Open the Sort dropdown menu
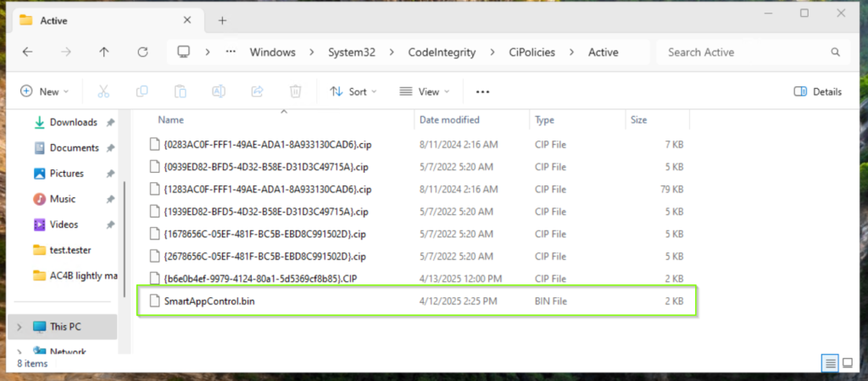The width and height of the screenshot is (868, 381). tap(353, 91)
